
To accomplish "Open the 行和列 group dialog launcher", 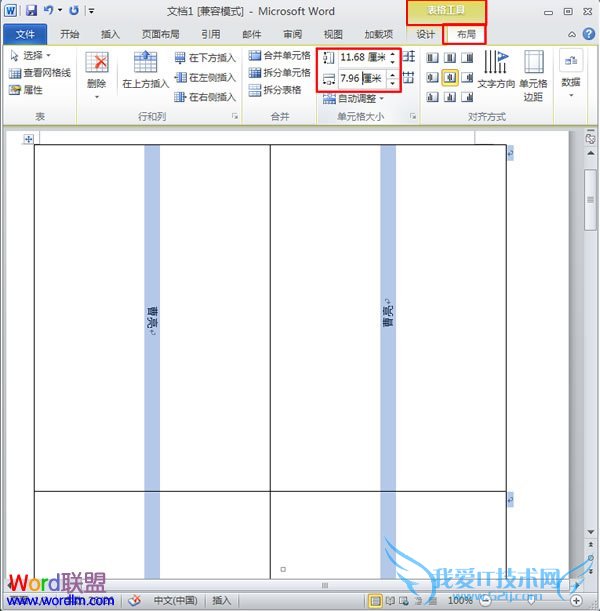I will (x=235, y=116).
